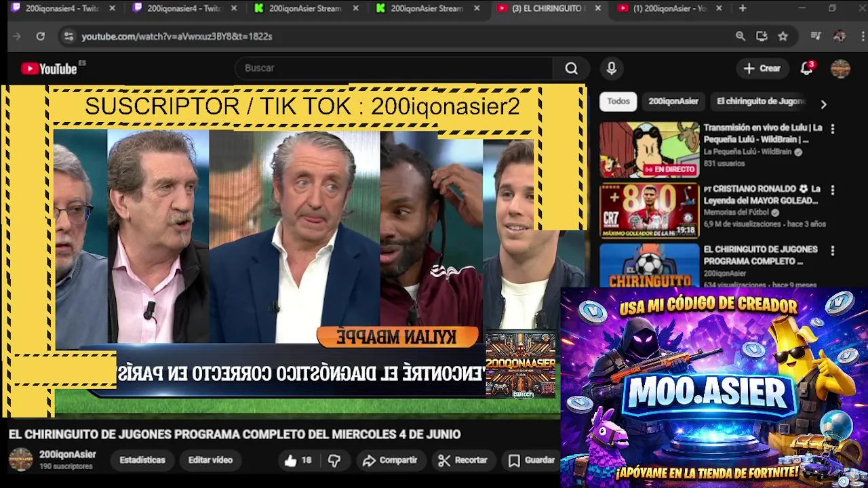This screenshot has width=868, height=488.
Task: Open options for the Lulu live stream video
Action: pos(832,129)
